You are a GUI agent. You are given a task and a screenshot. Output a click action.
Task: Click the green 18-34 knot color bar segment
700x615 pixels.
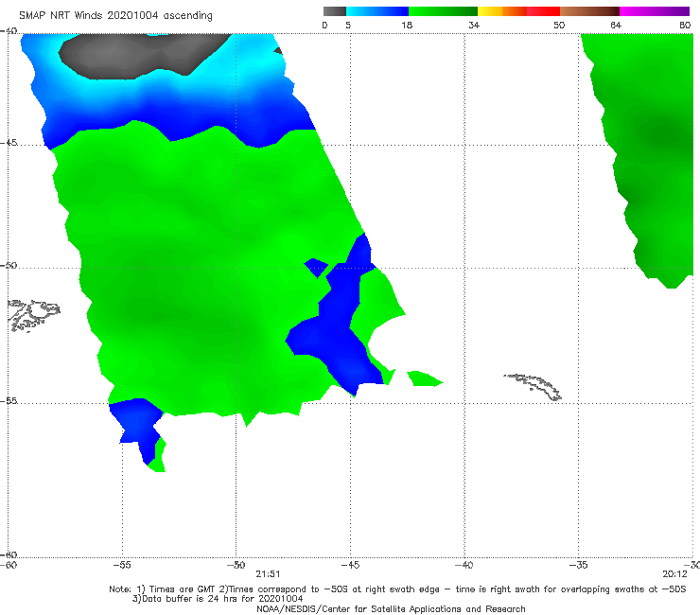pyautogui.click(x=443, y=11)
